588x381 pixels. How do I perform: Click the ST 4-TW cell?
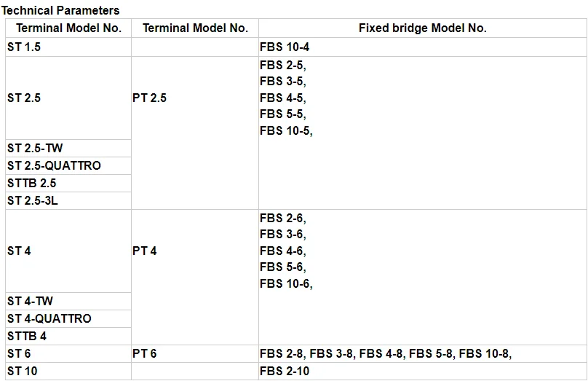pyautogui.click(x=30, y=302)
